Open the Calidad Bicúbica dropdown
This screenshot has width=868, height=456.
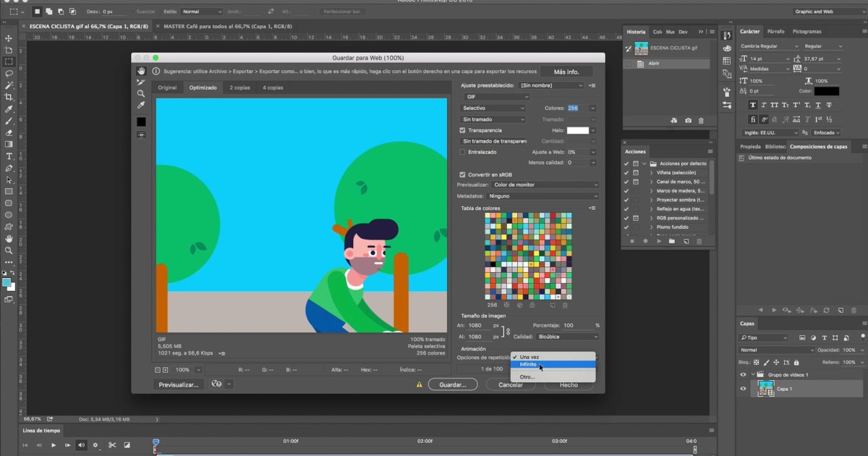[568, 337]
